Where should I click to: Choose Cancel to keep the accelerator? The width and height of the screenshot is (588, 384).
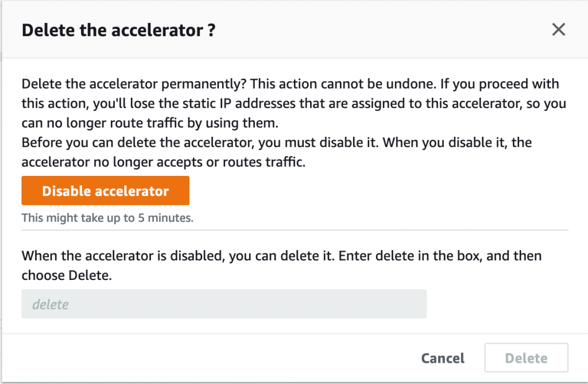pyautogui.click(x=442, y=358)
